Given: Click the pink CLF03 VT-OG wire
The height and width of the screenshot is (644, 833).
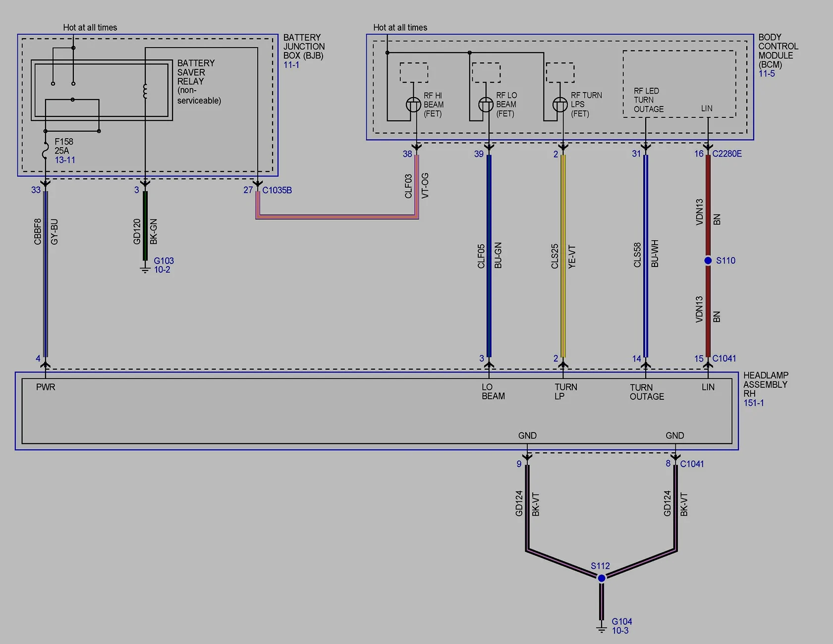Looking at the screenshot, I should tap(337, 216).
